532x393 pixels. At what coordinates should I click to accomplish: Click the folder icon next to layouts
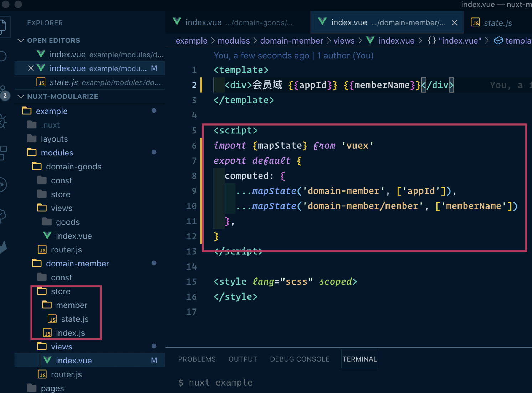(32, 139)
